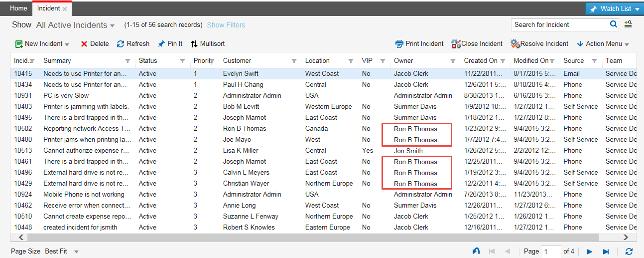This screenshot has height=258, width=644.
Task: Click the Show Filters link
Action: click(x=226, y=25)
